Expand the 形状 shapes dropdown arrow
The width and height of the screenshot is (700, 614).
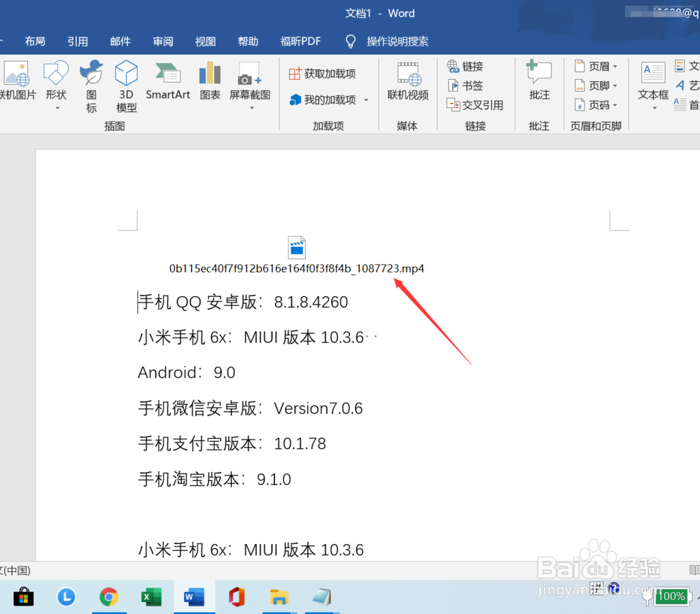[x=57, y=108]
